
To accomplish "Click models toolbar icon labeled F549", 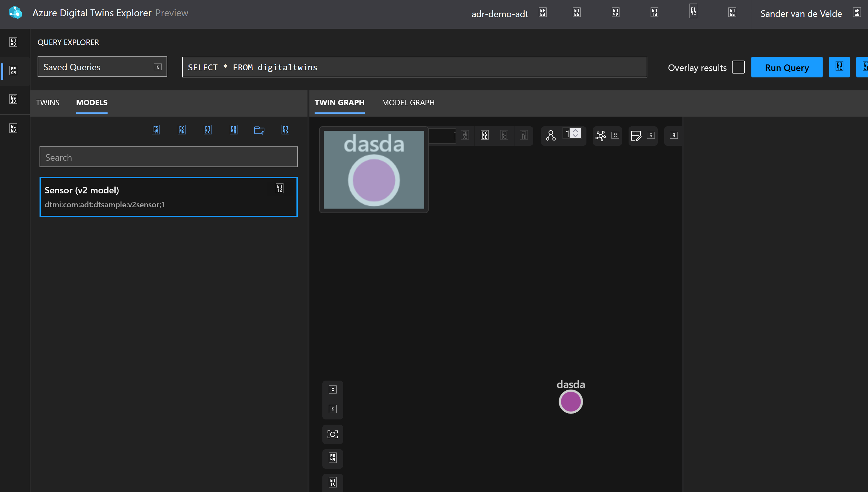I will [156, 130].
